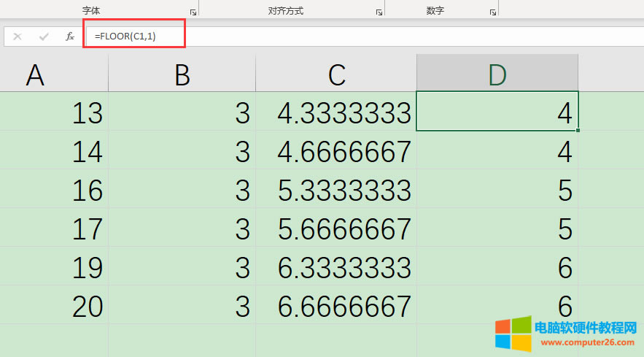The height and width of the screenshot is (357, 644).
Task: Click the fill handle on selected cell D1
Action: click(578, 130)
